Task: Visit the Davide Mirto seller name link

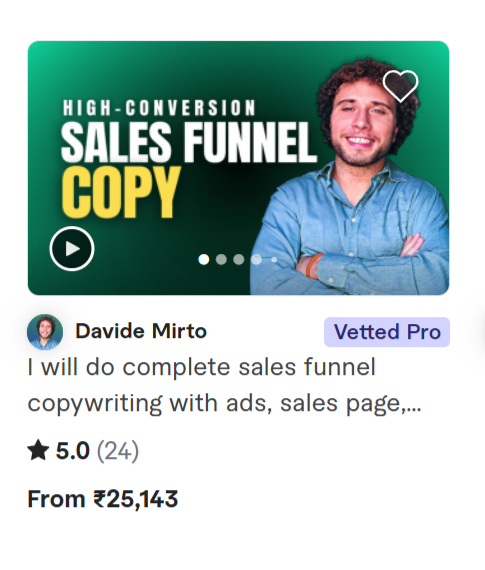Action: point(141,331)
